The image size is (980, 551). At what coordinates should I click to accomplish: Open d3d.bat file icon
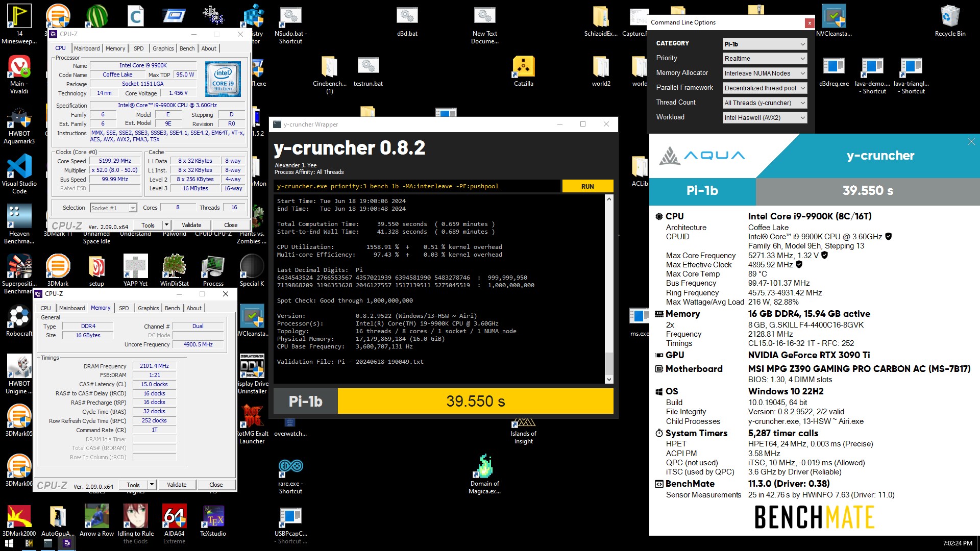[x=407, y=21]
